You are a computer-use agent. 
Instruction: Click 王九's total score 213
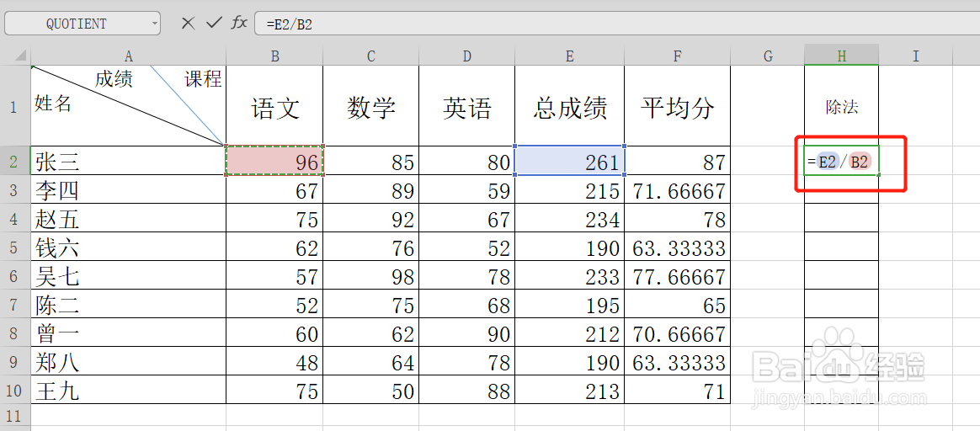coord(570,391)
